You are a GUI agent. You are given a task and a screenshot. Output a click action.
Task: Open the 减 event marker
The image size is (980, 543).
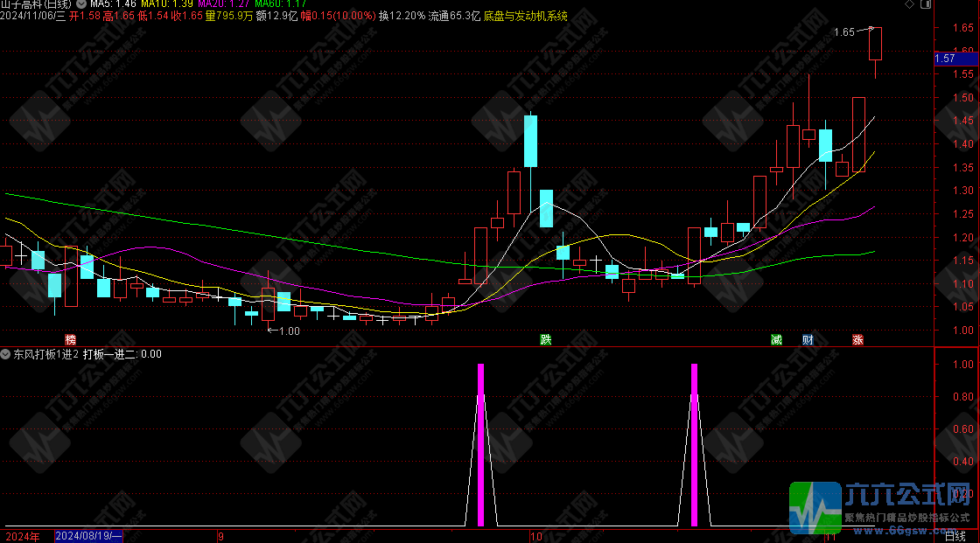(776, 339)
